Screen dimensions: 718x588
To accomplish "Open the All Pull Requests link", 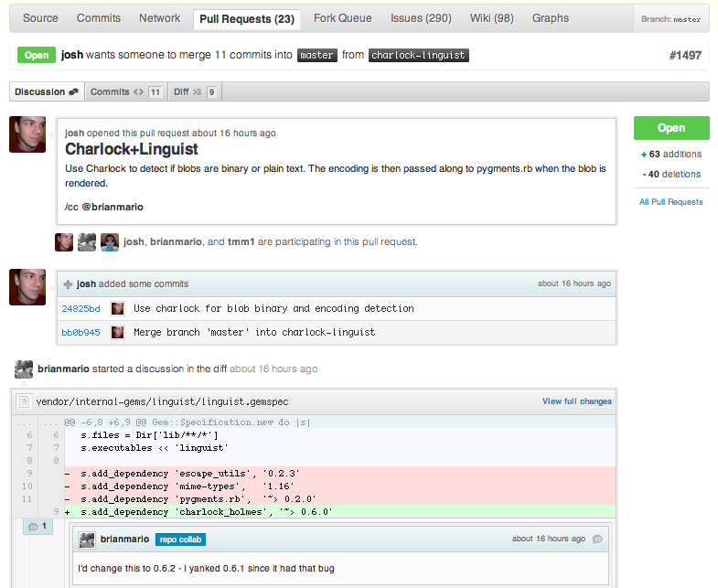I will (x=671, y=201).
